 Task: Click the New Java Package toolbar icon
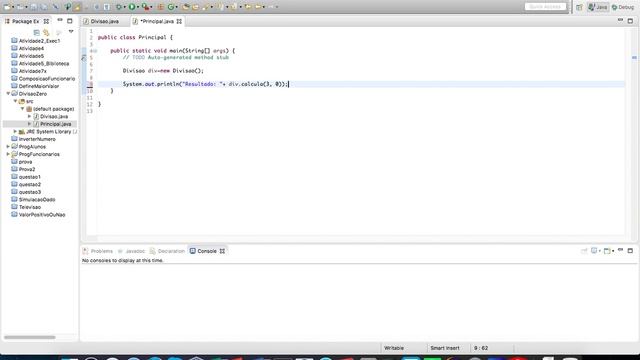pyautogui.click(x=160, y=7)
